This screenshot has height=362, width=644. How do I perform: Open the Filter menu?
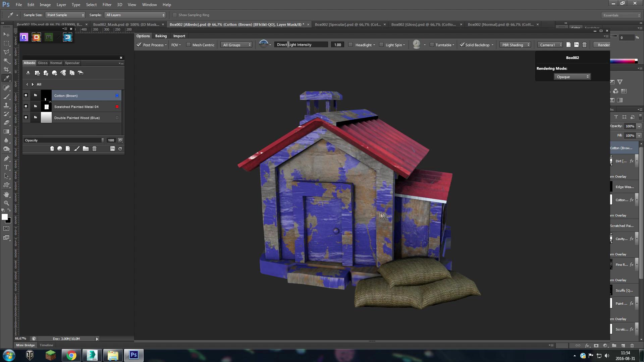coord(107,5)
